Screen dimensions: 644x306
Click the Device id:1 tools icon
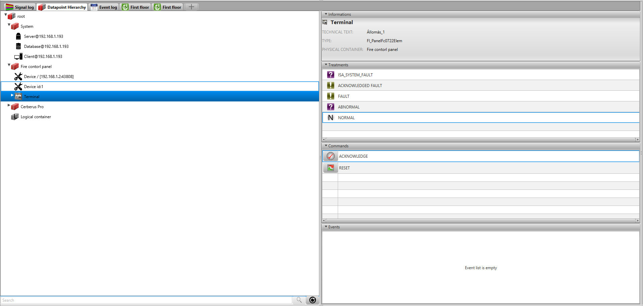[18, 87]
